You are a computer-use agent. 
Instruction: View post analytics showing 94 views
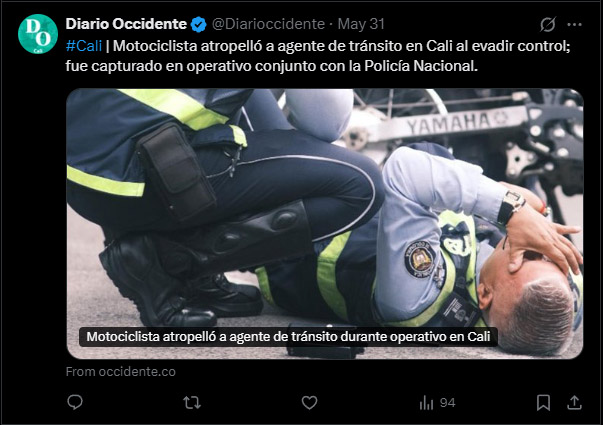pyautogui.click(x=437, y=403)
